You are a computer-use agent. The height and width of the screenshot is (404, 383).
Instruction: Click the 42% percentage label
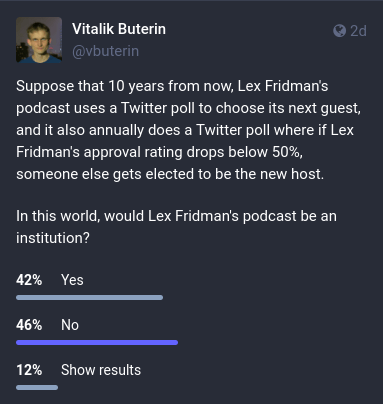click(29, 280)
